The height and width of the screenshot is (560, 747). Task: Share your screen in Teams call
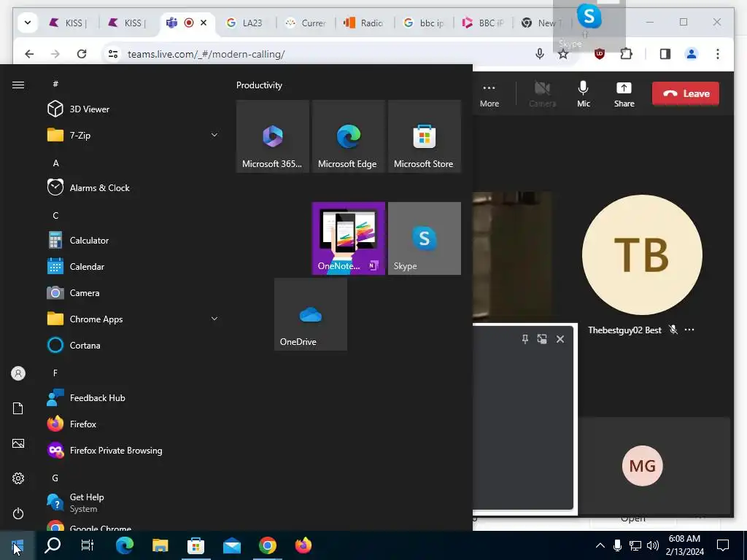point(624,95)
